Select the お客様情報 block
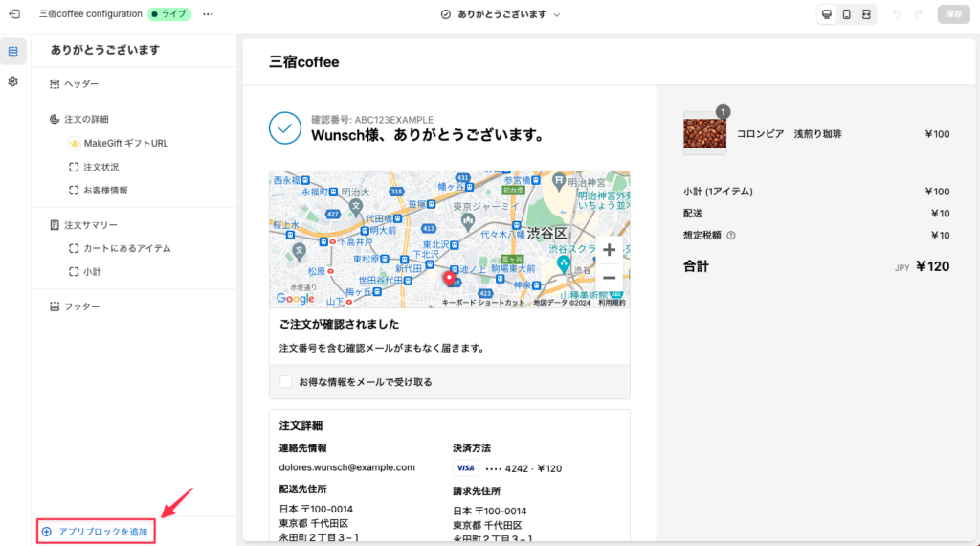980x546 pixels. coord(105,190)
